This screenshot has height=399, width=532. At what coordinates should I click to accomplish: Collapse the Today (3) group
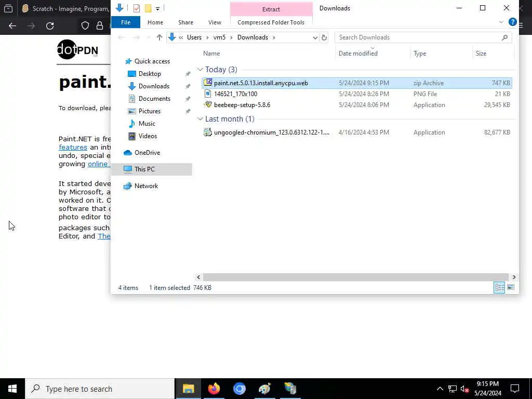[x=200, y=70]
